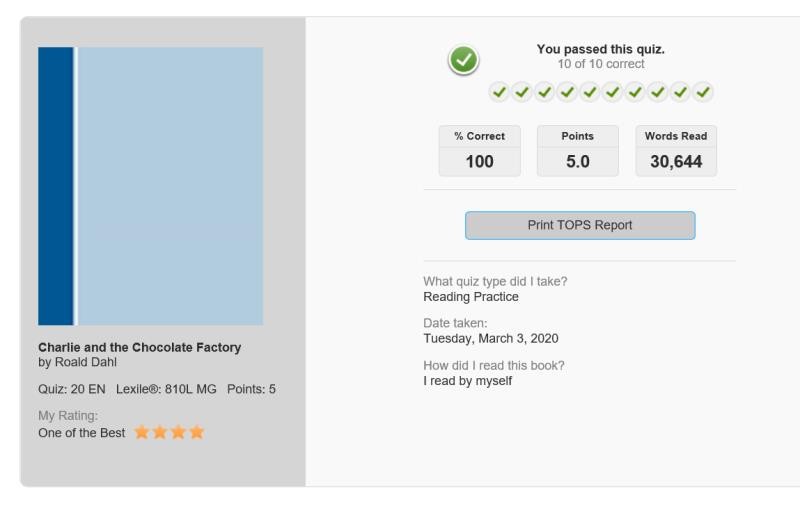Click the 'One of the Best' rating label
The image size is (800, 506).
(82, 433)
